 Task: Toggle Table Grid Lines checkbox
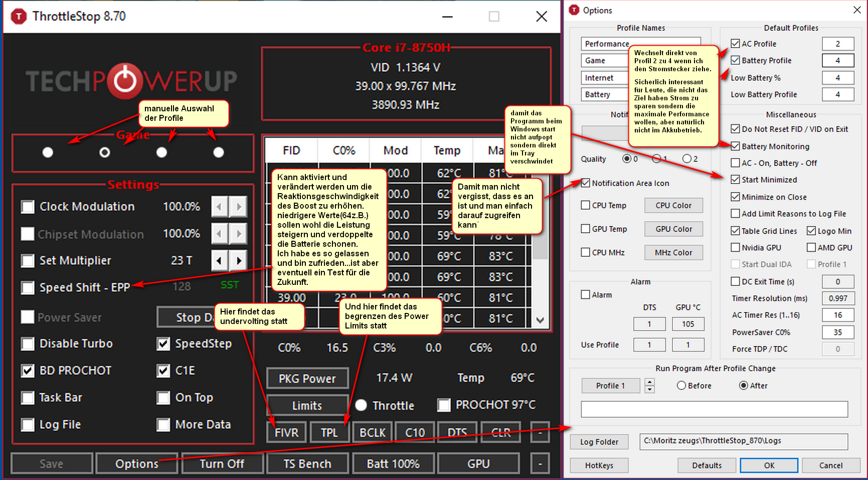point(735,231)
